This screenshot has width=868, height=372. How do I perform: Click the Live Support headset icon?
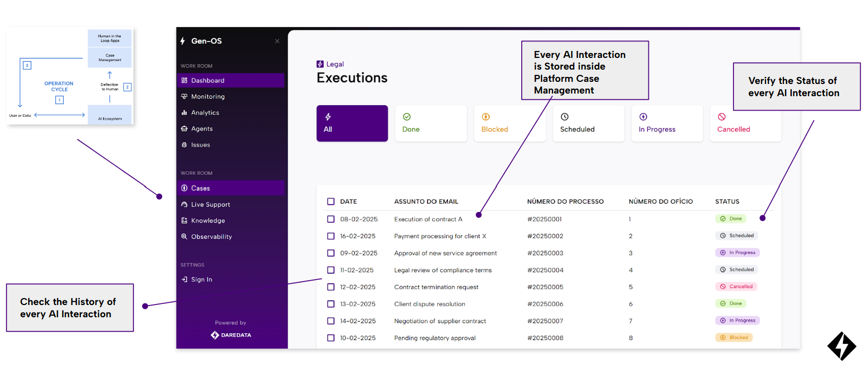[185, 204]
